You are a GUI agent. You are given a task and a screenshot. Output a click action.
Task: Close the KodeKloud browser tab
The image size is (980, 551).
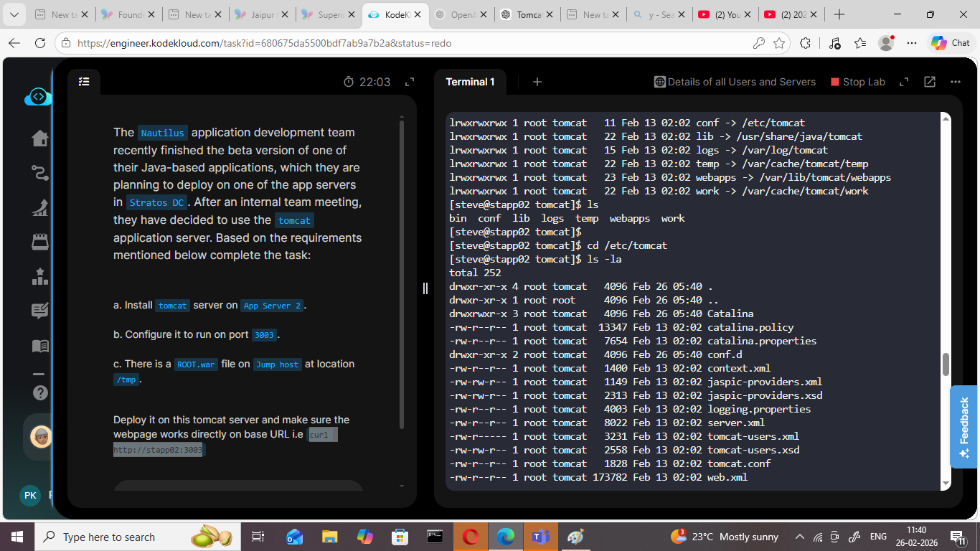[x=416, y=14]
